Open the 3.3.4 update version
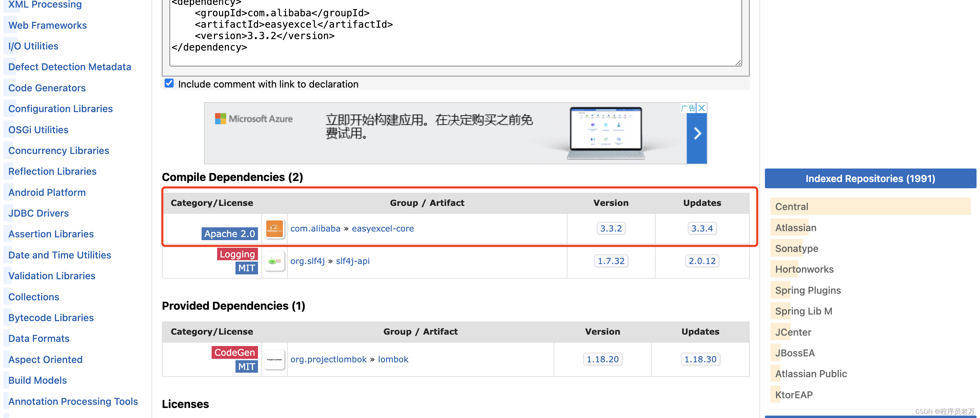 pyautogui.click(x=702, y=228)
